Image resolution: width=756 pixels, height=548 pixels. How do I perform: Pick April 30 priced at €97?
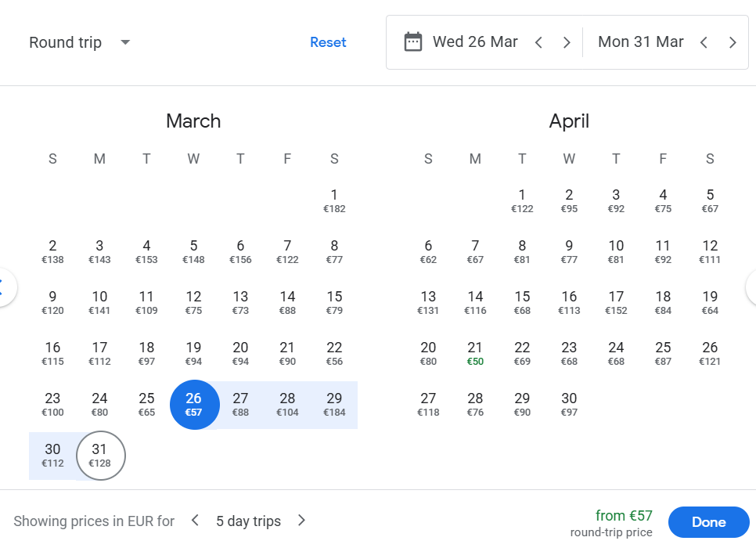(569, 405)
